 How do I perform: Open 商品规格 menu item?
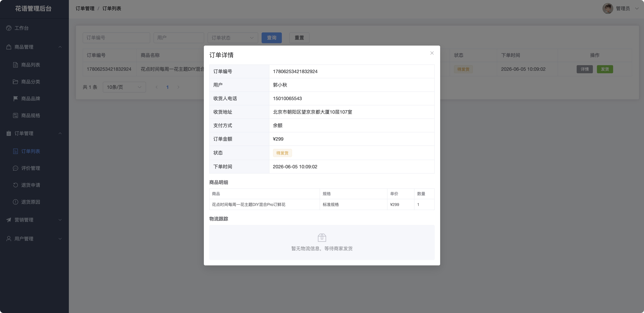click(x=34, y=115)
